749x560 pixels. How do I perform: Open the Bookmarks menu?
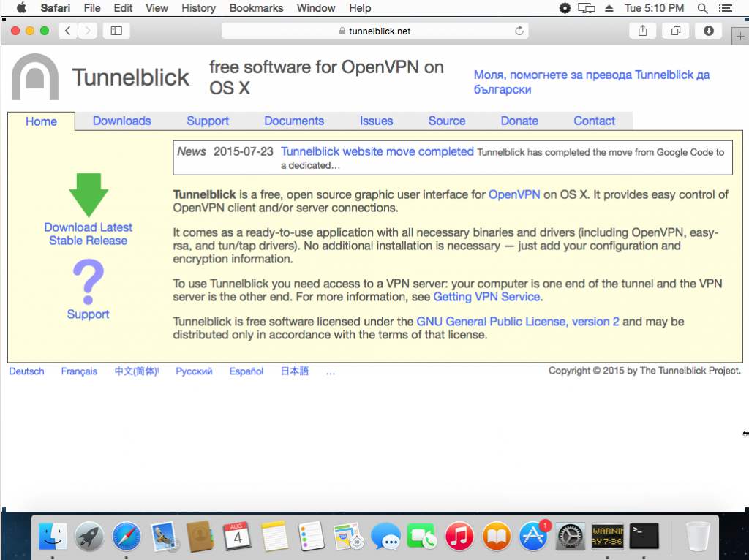click(256, 8)
